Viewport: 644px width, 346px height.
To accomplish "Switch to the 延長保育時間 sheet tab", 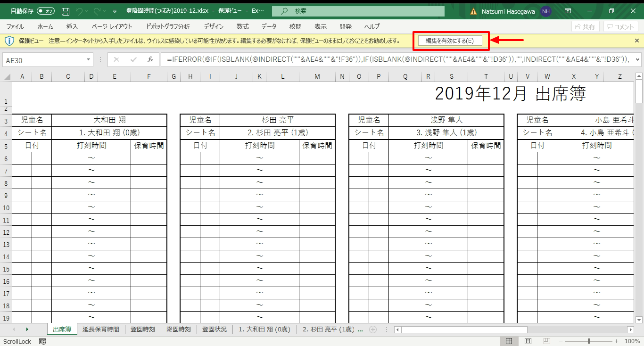I will click(100, 330).
